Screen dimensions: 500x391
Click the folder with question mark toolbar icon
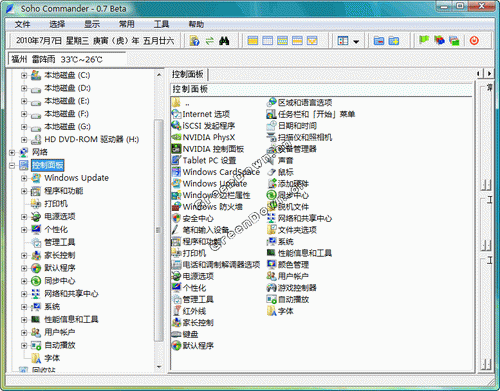tap(194, 41)
